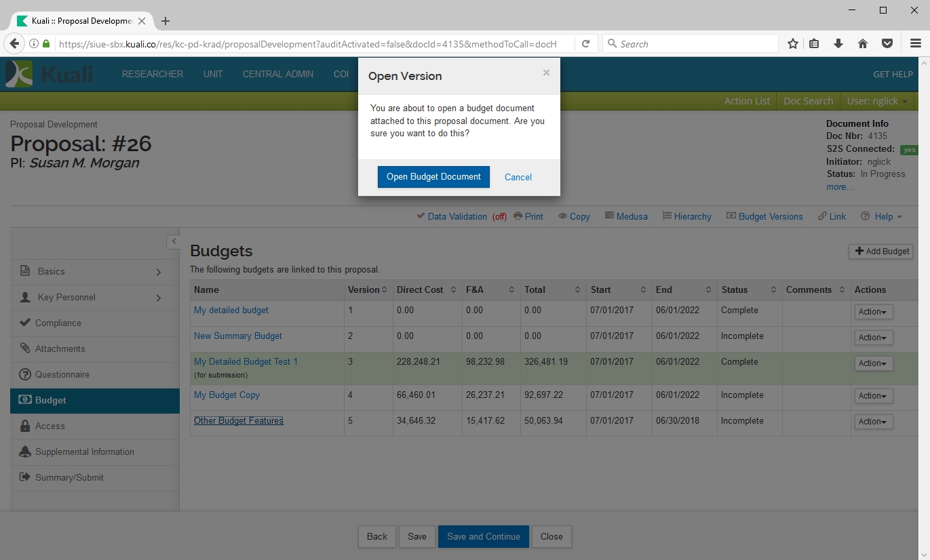Click the browser reload icon
The image size is (930, 560).
tap(585, 44)
